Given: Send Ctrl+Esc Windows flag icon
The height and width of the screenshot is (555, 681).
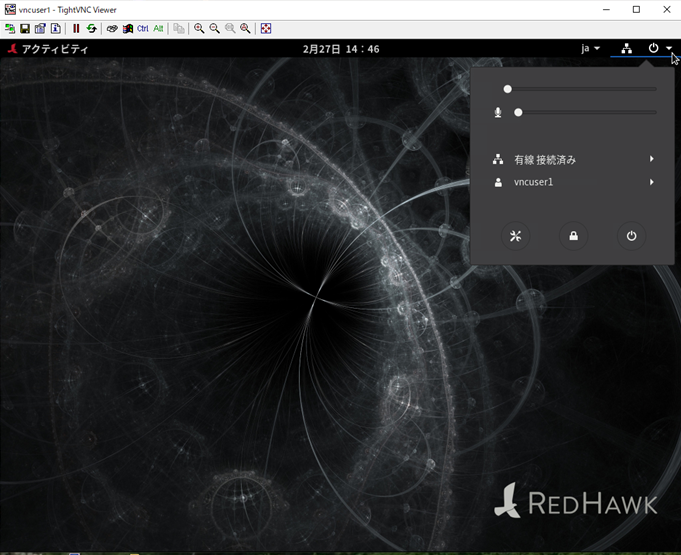Looking at the screenshot, I should pyautogui.click(x=127, y=29).
